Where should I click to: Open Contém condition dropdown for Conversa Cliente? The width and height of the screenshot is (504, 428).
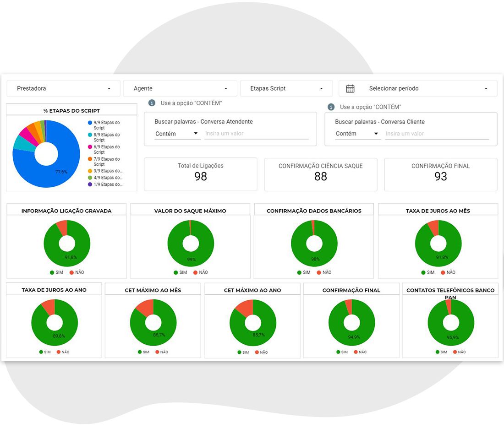pos(358,134)
